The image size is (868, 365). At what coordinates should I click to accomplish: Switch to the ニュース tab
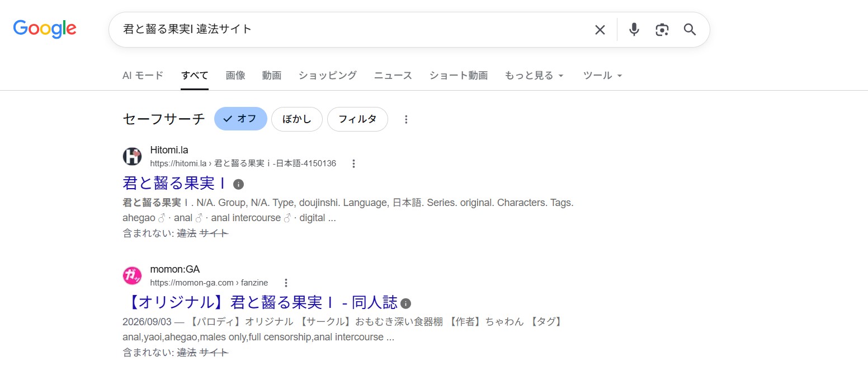pyautogui.click(x=393, y=76)
